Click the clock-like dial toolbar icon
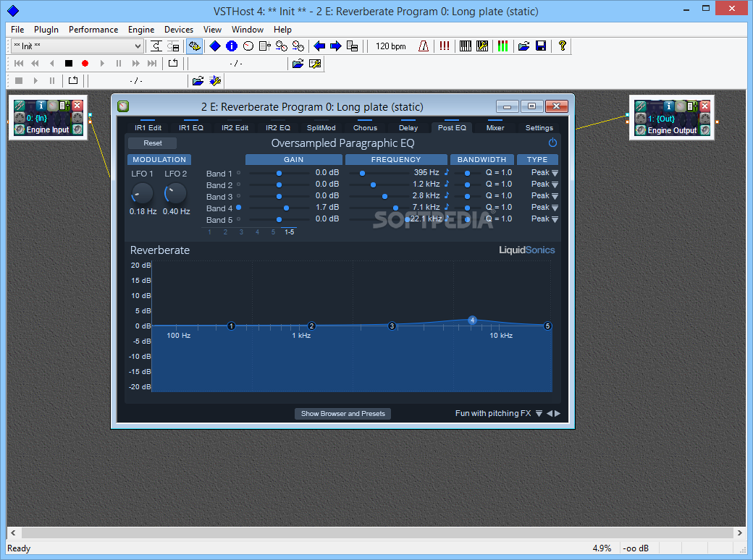Viewport: 753px width, 560px height. point(248,46)
